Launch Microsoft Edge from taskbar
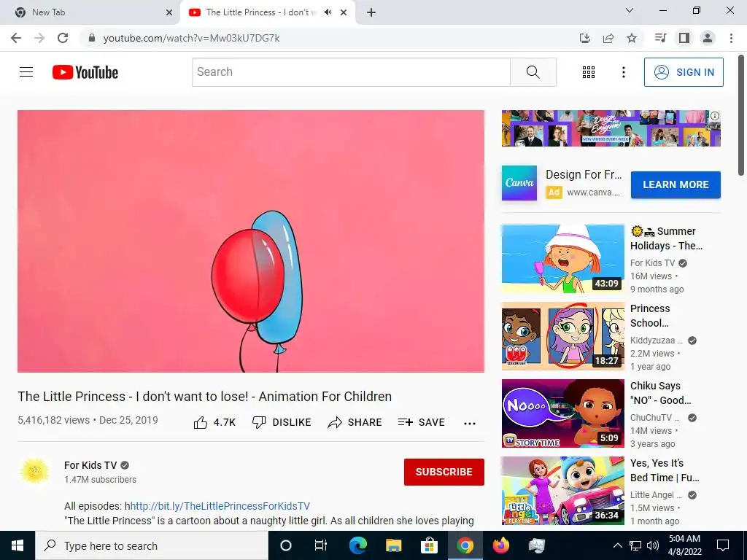 tap(357, 545)
